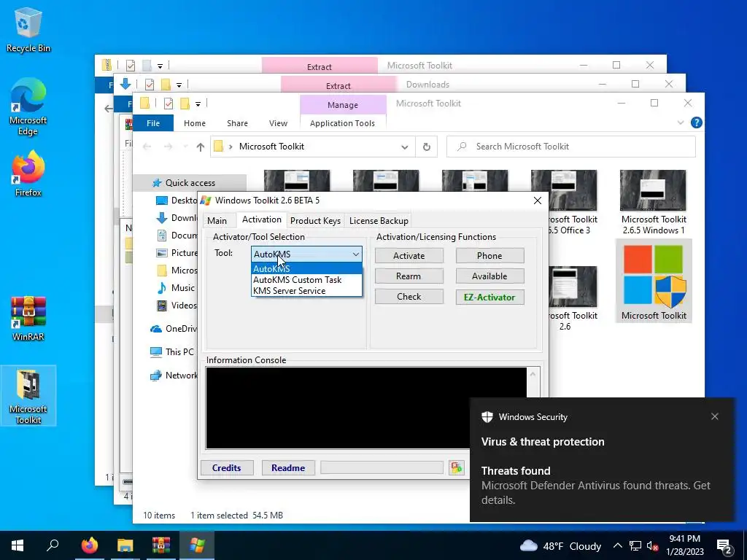Click the office/windows icon beside progress bar
Viewport: 747px width, 560px height.
pos(457,467)
